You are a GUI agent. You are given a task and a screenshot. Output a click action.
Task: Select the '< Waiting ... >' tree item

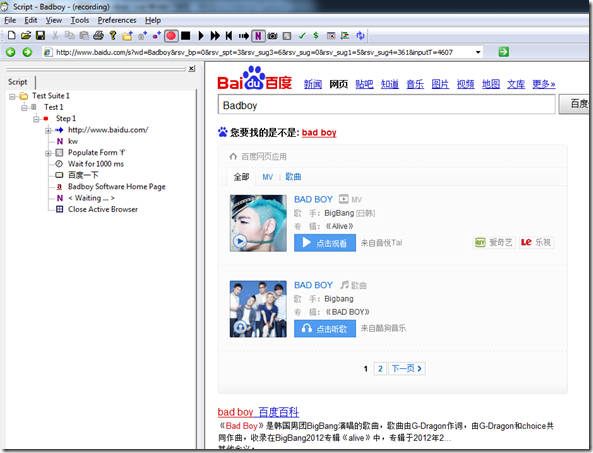[x=91, y=198]
